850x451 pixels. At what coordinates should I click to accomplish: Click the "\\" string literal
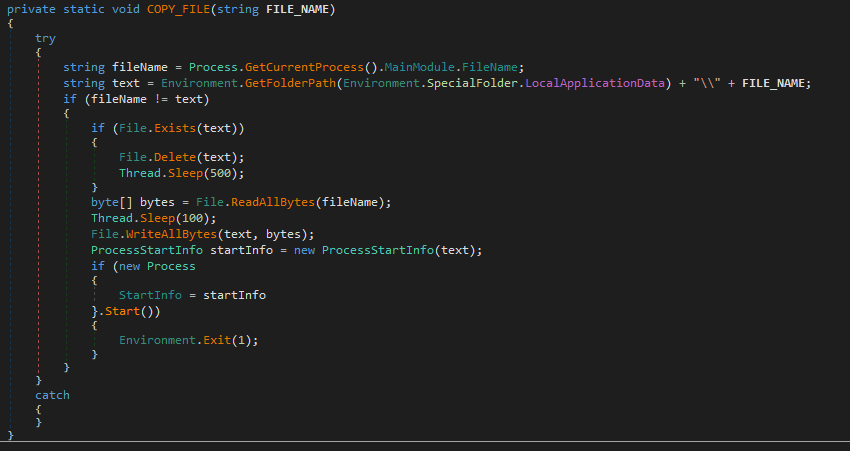(x=707, y=83)
